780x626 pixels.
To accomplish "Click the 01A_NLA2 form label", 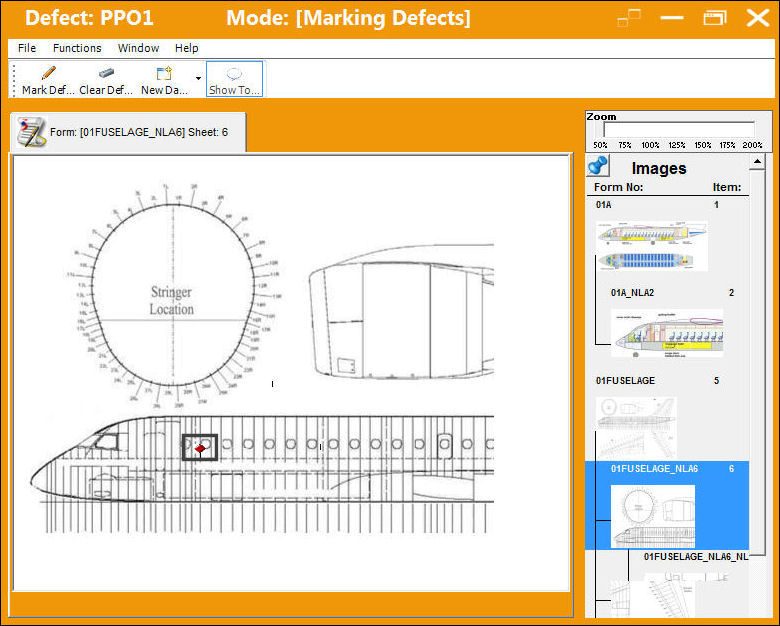I will (632, 293).
